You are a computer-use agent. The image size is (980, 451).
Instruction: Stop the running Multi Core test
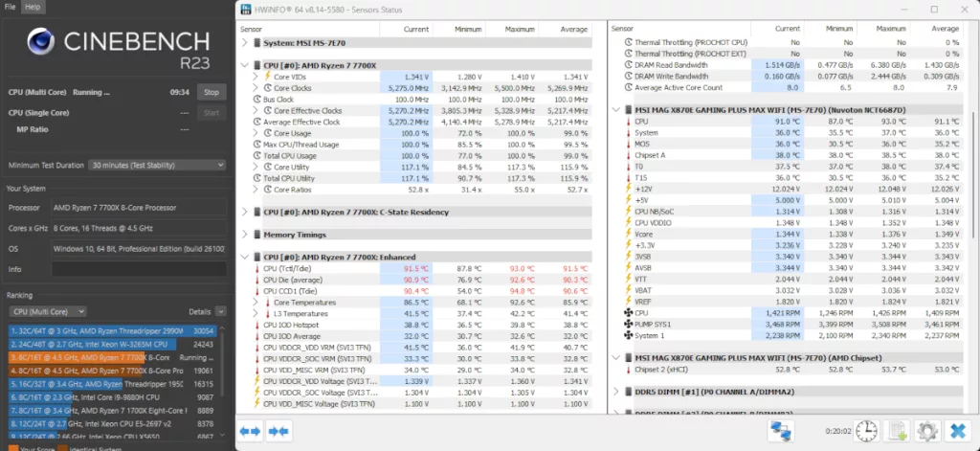point(212,92)
